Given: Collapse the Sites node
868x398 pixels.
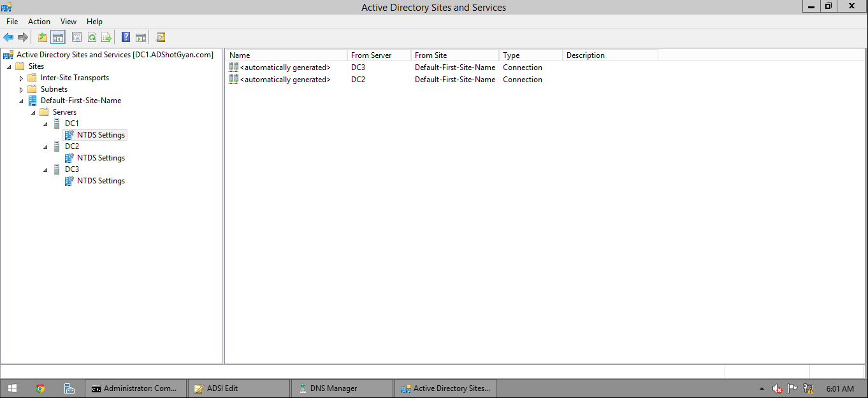Looking at the screenshot, I should 9,66.
